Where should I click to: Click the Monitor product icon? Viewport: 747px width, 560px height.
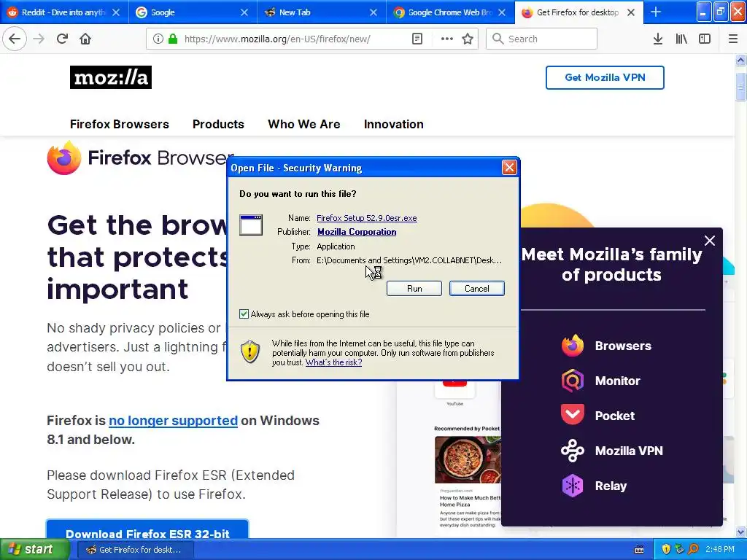(x=572, y=381)
